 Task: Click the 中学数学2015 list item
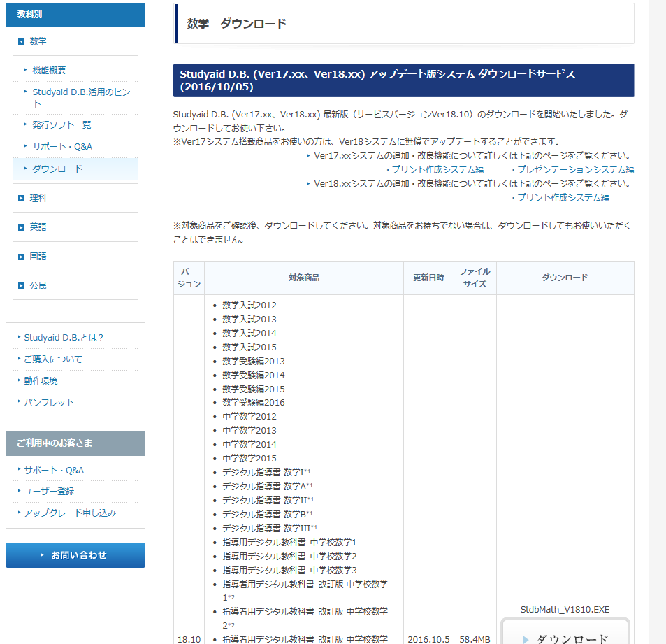click(x=249, y=459)
